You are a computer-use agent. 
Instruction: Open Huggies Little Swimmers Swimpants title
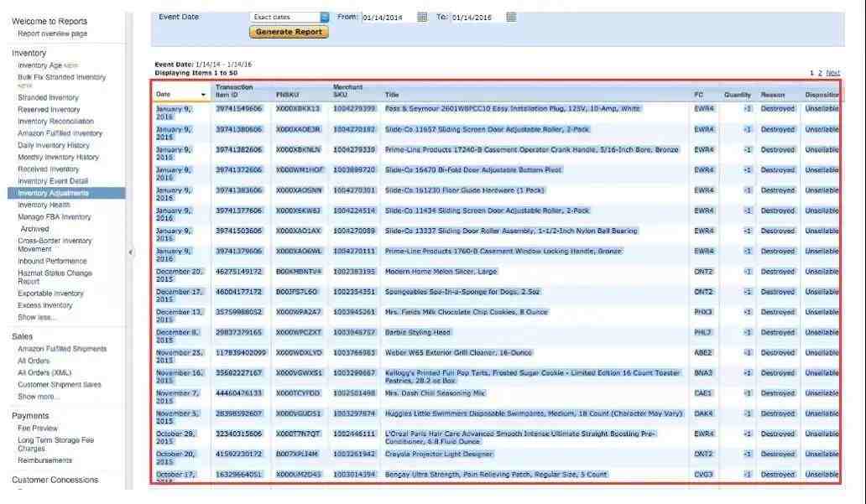(534, 413)
